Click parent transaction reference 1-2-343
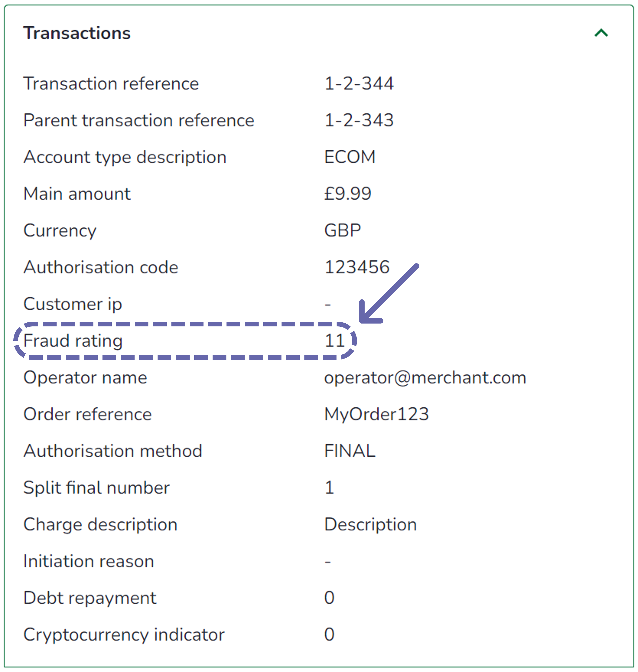 coord(359,120)
